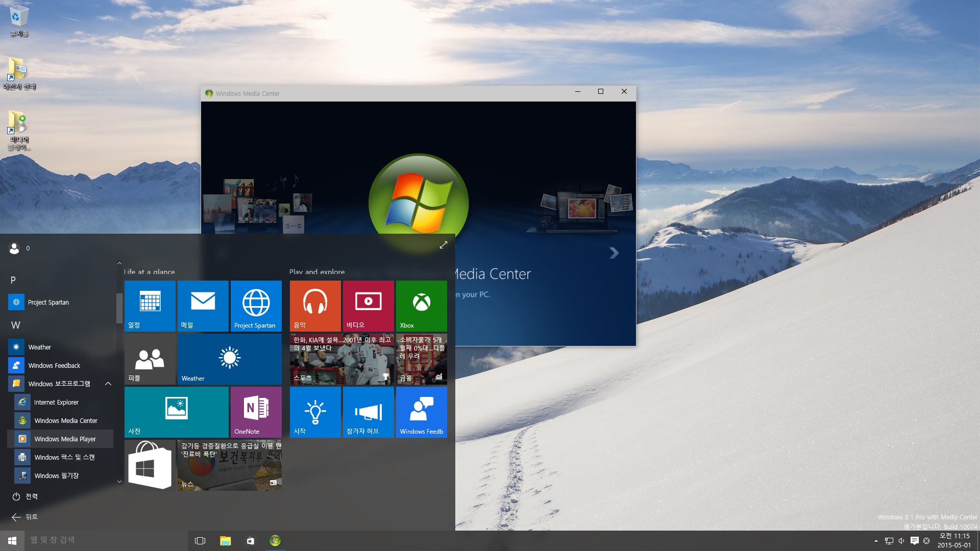Open the Windows Feedback tile
980x551 pixels.
[422, 412]
